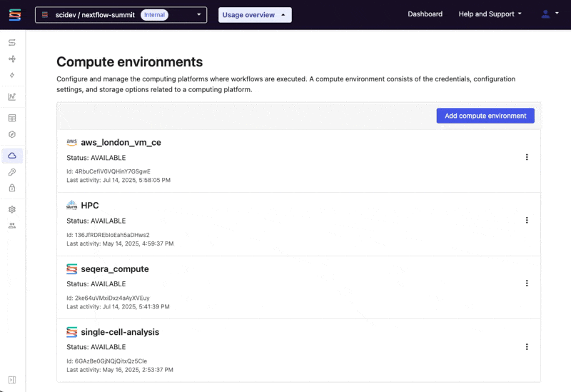Open the credentials key icon in sidebar

(12, 172)
